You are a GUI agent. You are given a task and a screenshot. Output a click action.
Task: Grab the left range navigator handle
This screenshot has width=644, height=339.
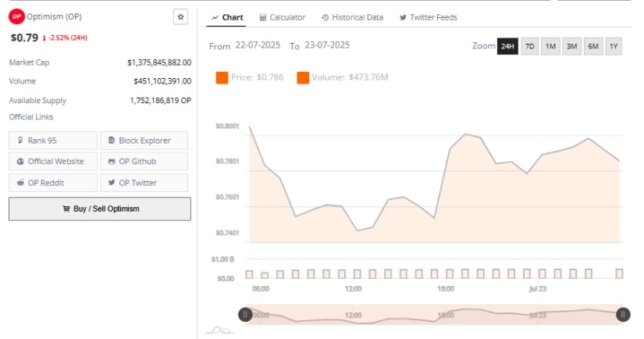pyautogui.click(x=245, y=315)
